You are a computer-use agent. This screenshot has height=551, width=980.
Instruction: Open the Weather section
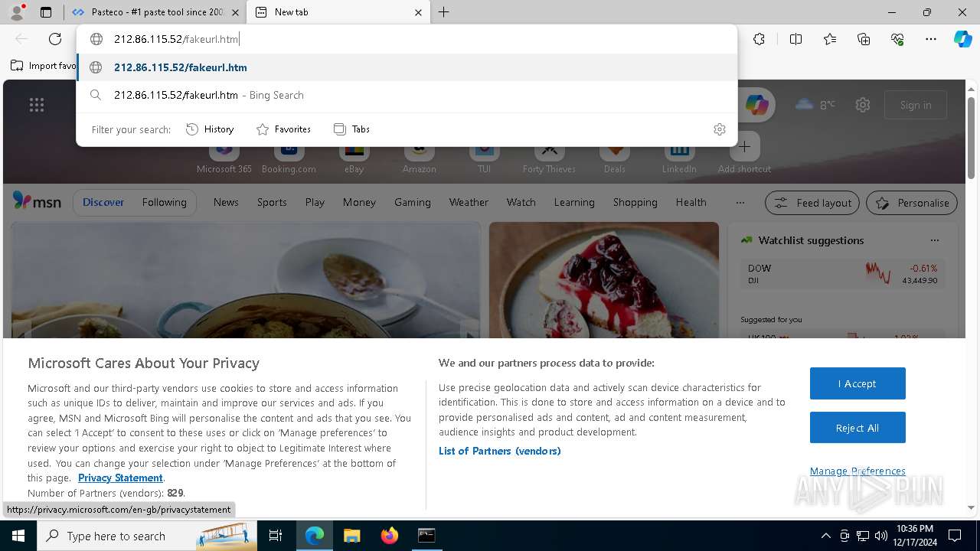pyautogui.click(x=469, y=202)
